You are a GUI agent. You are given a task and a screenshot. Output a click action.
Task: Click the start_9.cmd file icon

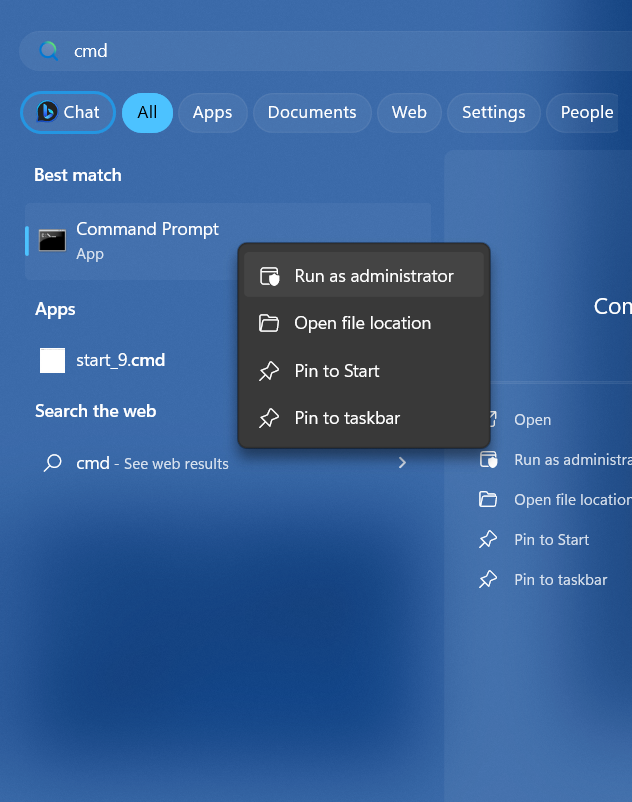pyautogui.click(x=52, y=360)
